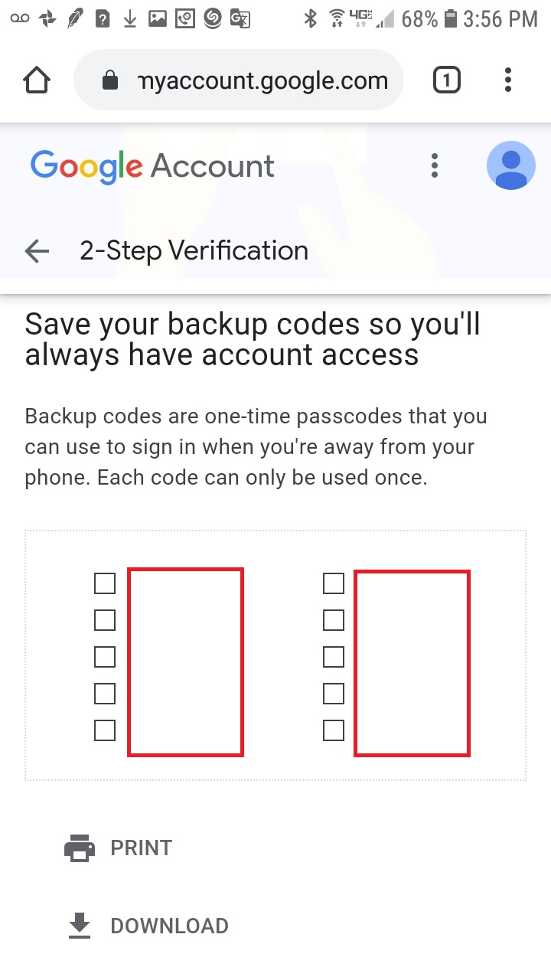Tap the myaccount.google.com address field
The image size is (551, 980).
pos(262,80)
